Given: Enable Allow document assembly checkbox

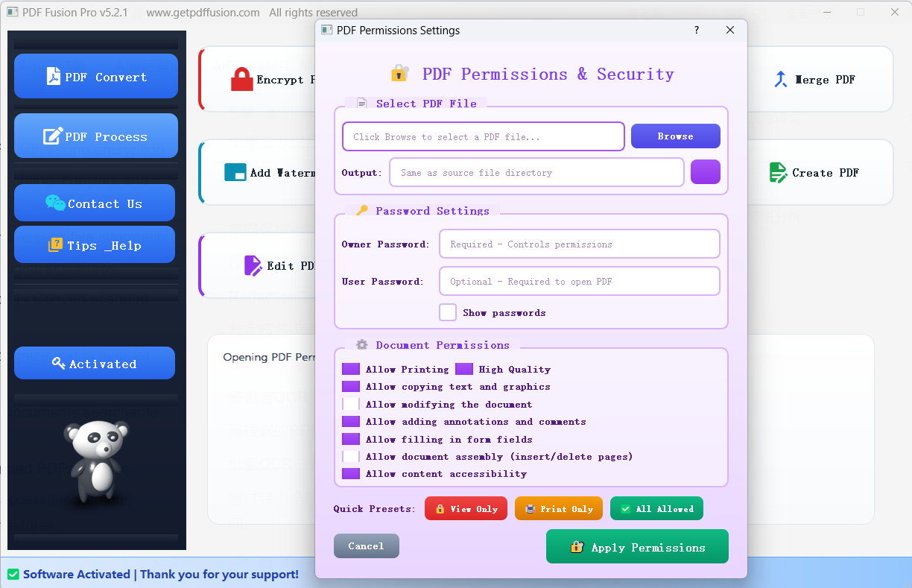Looking at the screenshot, I should pyautogui.click(x=351, y=457).
